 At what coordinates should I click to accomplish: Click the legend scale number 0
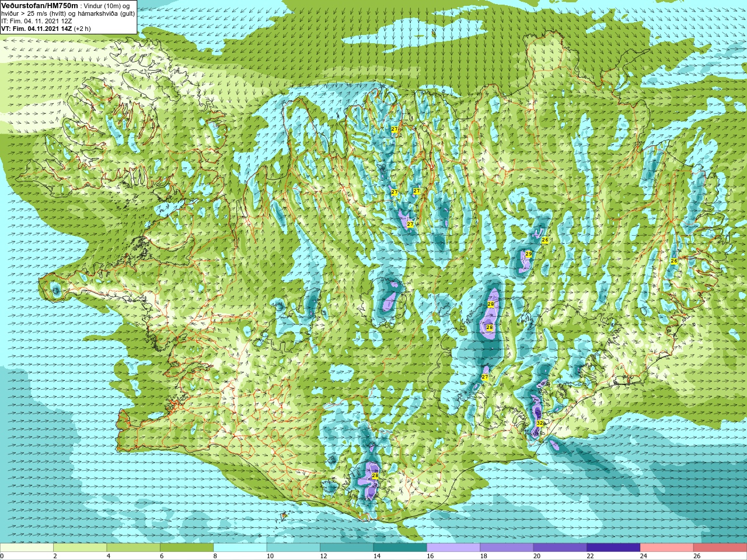tap(2, 556)
